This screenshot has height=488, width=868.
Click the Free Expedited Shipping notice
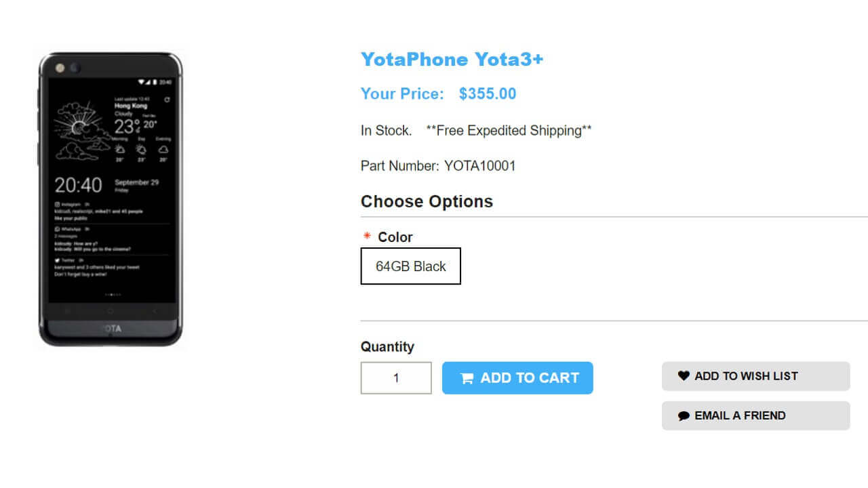pyautogui.click(x=509, y=131)
